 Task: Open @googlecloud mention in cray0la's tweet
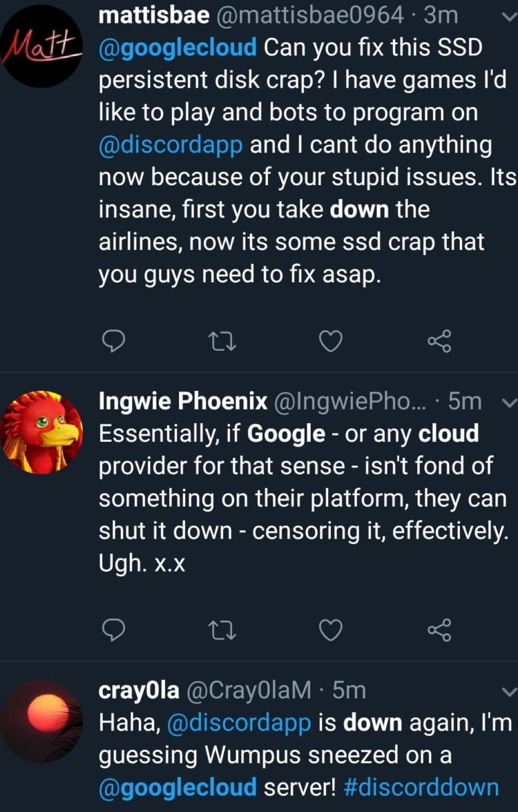pyautogui.click(x=178, y=786)
